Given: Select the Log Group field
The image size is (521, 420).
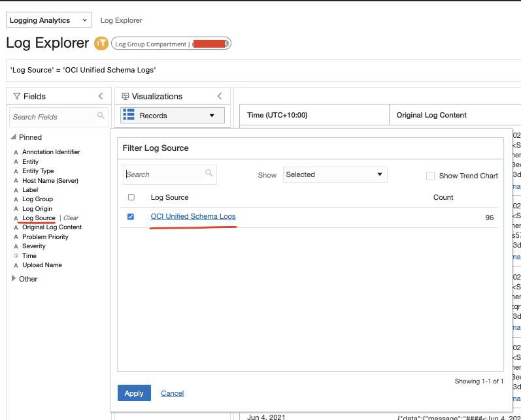Looking at the screenshot, I should [x=37, y=199].
